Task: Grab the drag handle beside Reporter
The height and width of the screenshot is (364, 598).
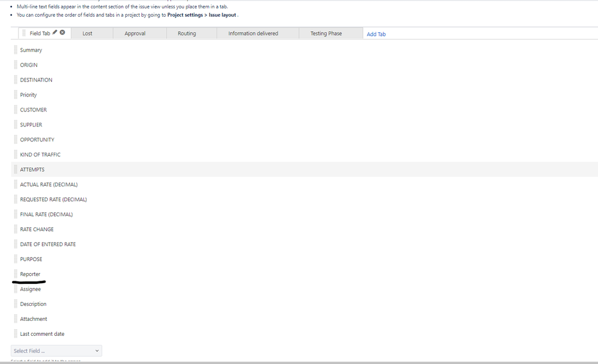Action: coord(16,274)
